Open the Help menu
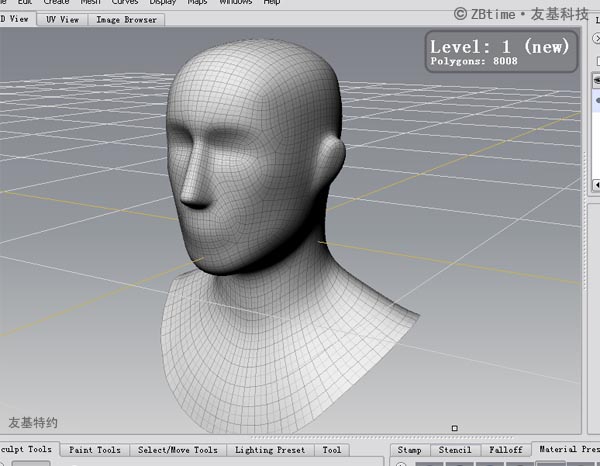The width and height of the screenshot is (600, 466). 272,2
